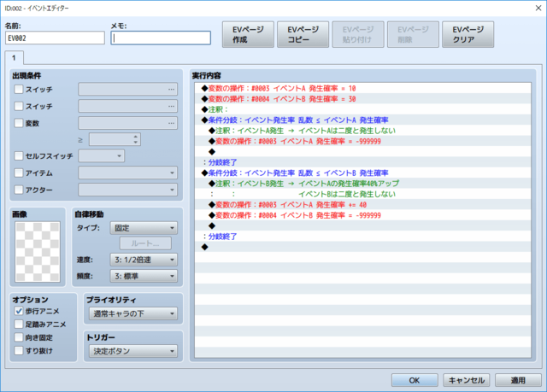Image resolution: width=547 pixels, height=392 pixels.
Task: Open the 頻度 dropdown showing 標準
Action: [144, 276]
